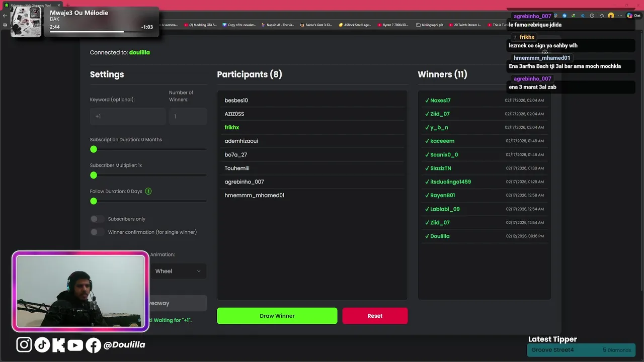Image resolution: width=644 pixels, height=362 pixels.
Task: Open the browser profile avatar
Action: point(611,16)
